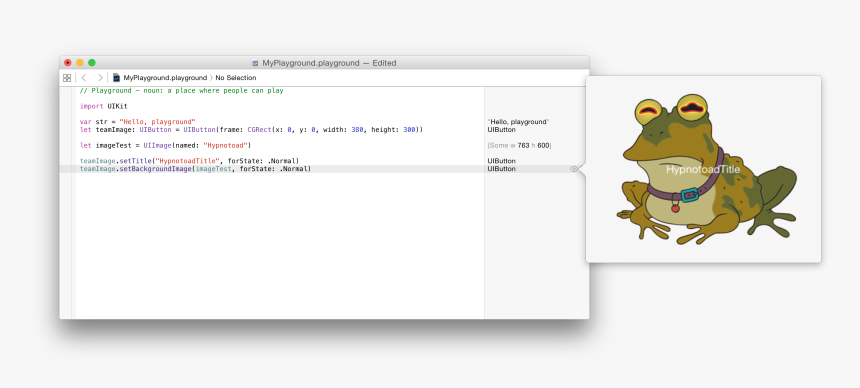Go forward with the right chevron
Image resolution: width=860 pixels, height=388 pixels.
[x=100, y=78]
